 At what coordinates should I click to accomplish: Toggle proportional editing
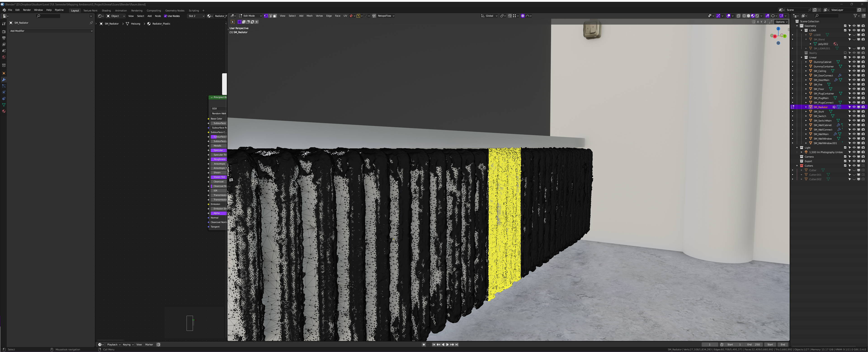coord(523,16)
